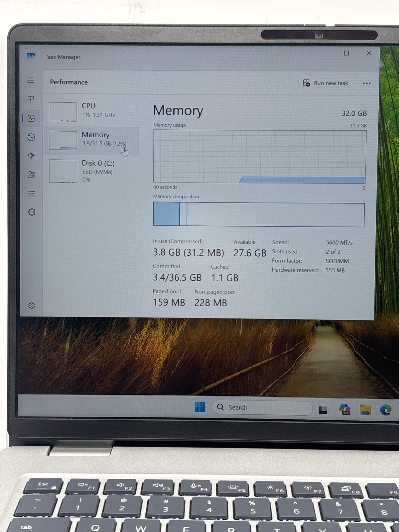Launch Microsoft Edge from the taskbar
Viewport: 399px width, 532px height.
coord(386,411)
